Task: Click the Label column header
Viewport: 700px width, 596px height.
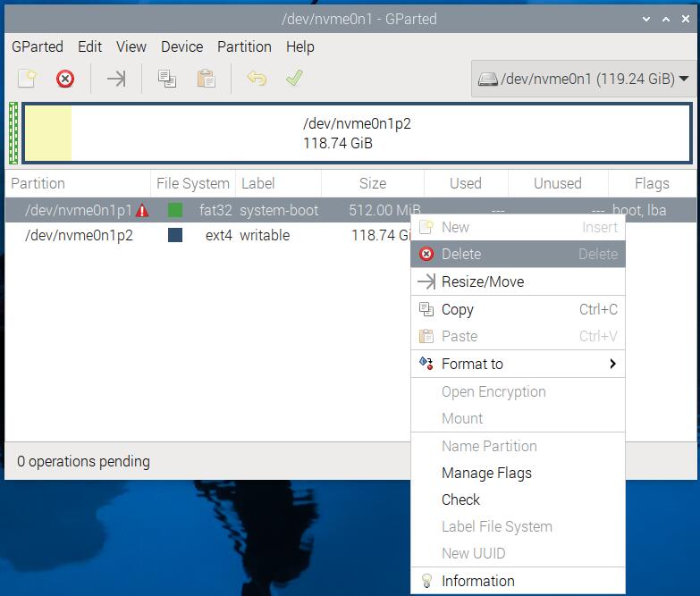Action: pyautogui.click(x=278, y=183)
